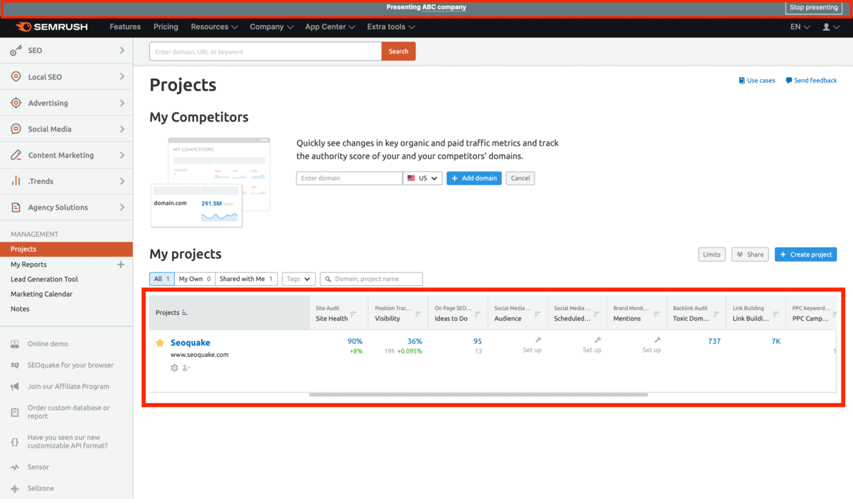
Task: Add a report with My Reports plus icon
Action: click(120, 264)
